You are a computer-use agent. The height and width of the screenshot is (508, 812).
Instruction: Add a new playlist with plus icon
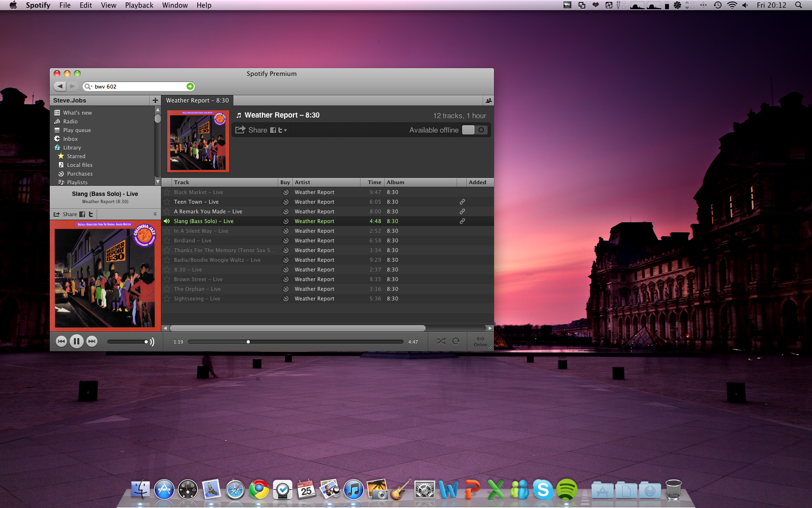(x=155, y=100)
